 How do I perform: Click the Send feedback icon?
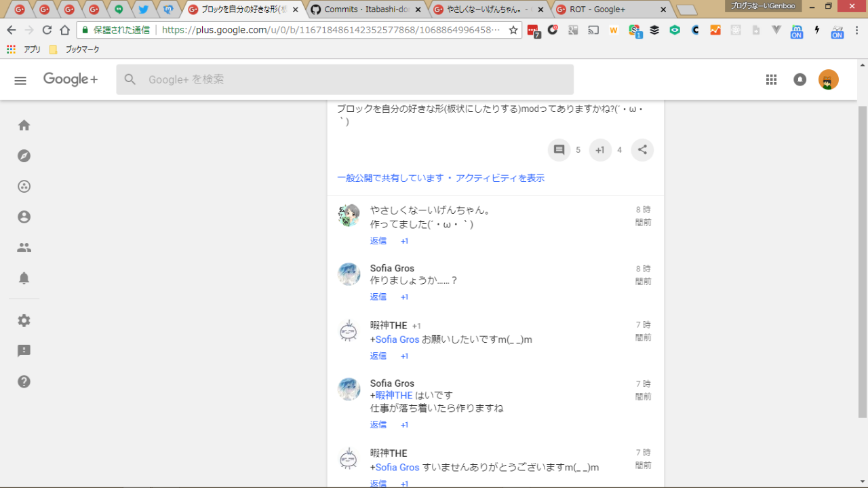[x=24, y=351]
